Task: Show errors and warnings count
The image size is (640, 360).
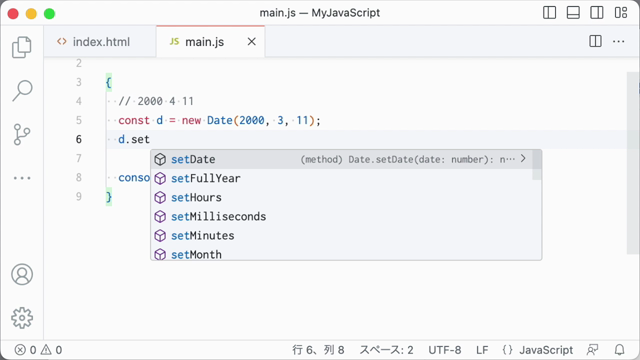Action: coord(38,350)
